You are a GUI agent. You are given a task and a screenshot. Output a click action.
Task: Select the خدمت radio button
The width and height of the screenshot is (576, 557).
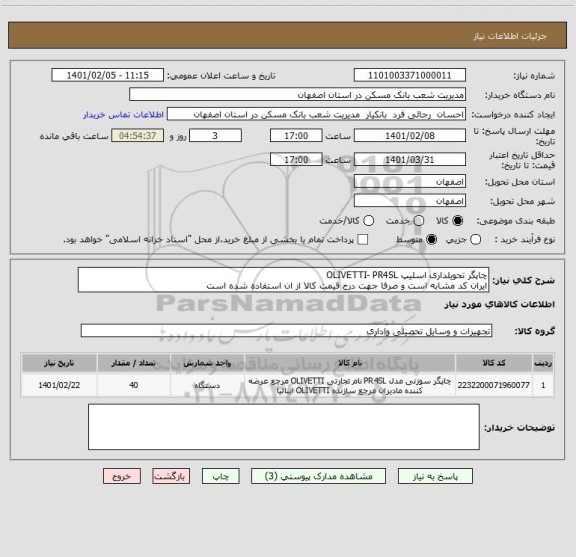coord(419,221)
